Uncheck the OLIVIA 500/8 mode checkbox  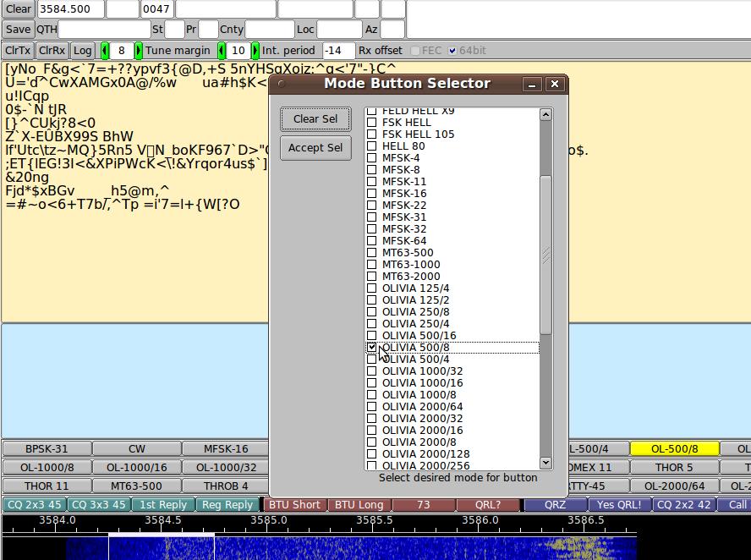[x=372, y=348]
